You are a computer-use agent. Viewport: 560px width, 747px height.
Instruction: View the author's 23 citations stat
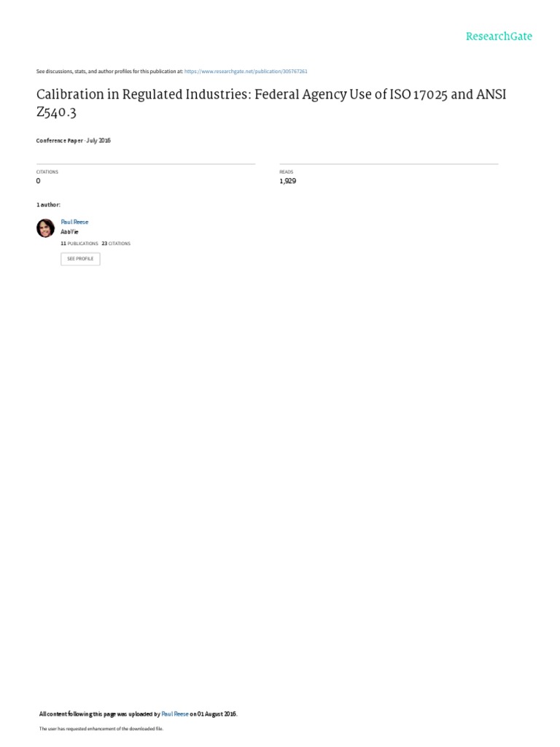coord(116,244)
